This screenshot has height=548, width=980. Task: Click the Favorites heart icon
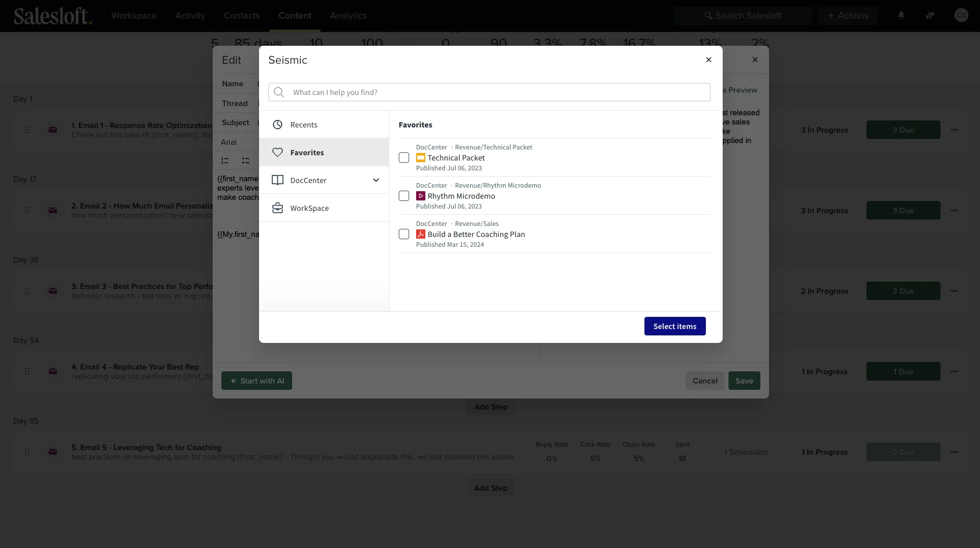click(278, 152)
